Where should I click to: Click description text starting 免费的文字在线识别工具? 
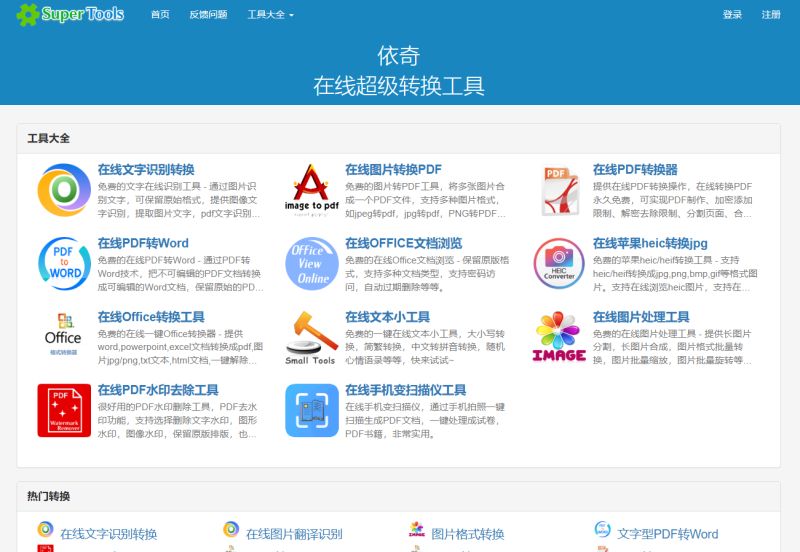click(179, 200)
